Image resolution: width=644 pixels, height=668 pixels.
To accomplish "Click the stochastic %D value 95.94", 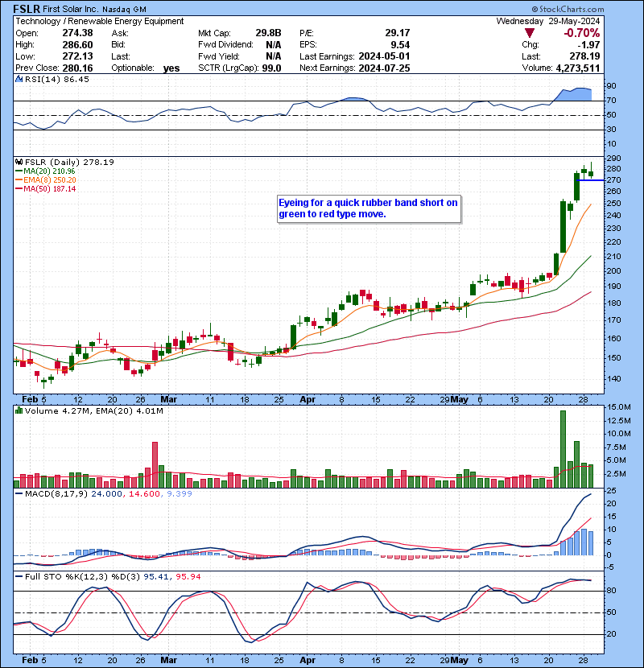I will click(188, 576).
